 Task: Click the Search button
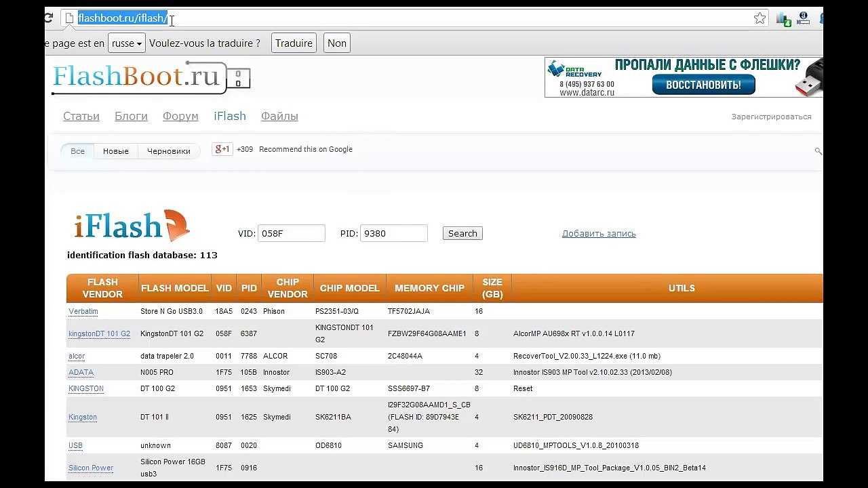[x=462, y=233]
